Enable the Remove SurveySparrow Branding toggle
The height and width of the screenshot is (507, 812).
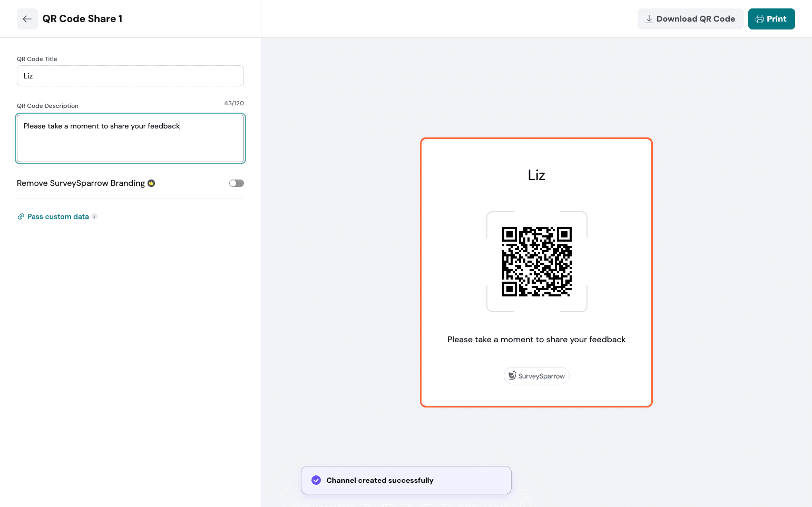point(237,183)
